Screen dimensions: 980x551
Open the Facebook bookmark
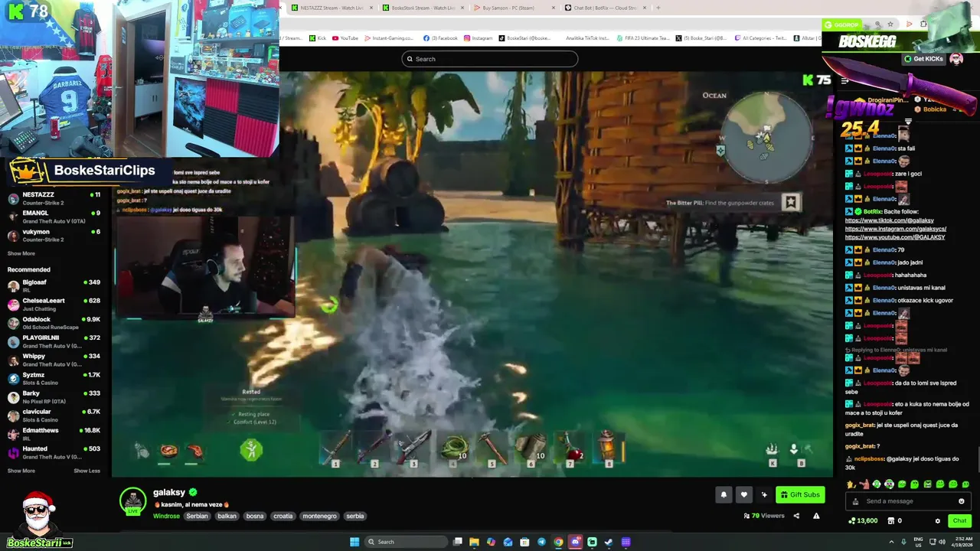440,38
